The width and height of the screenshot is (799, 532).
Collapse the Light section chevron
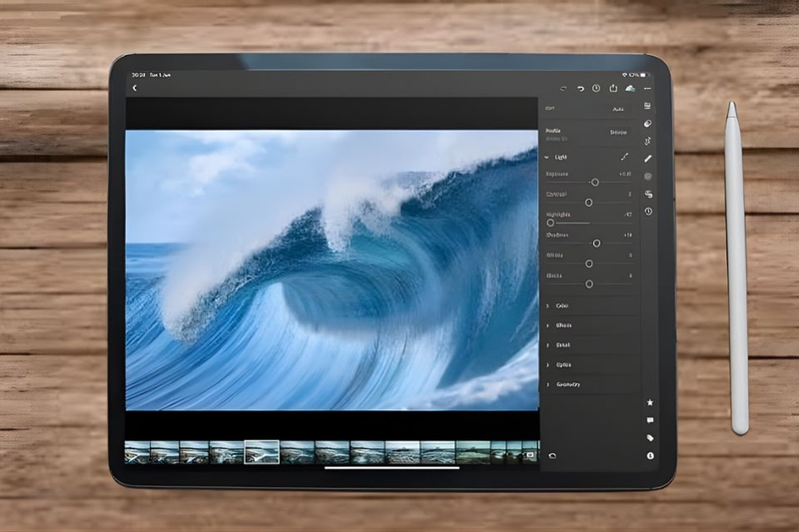(546, 158)
